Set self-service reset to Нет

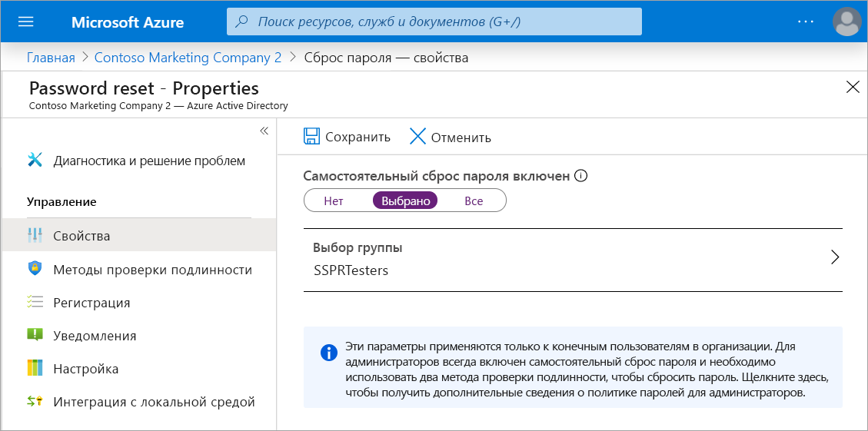click(x=334, y=201)
